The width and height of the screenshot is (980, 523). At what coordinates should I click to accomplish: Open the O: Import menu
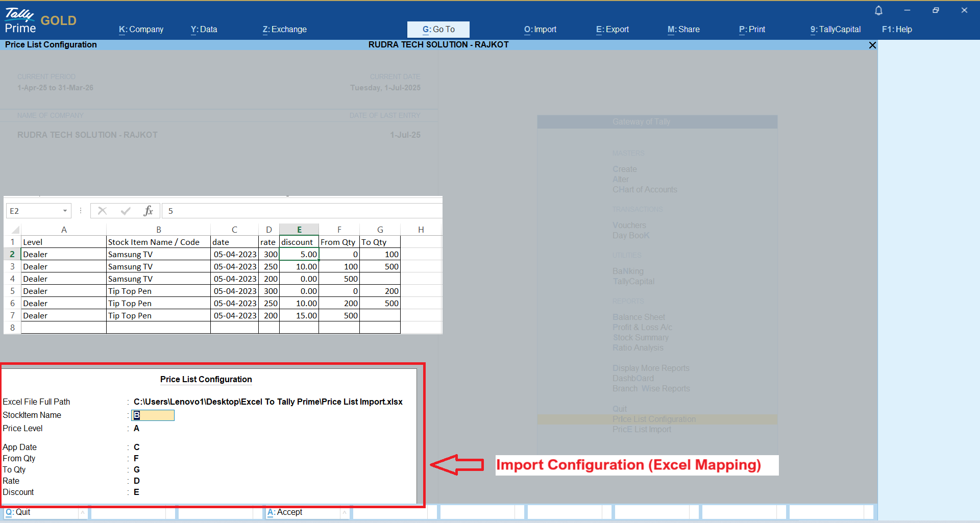click(x=540, y=30)
